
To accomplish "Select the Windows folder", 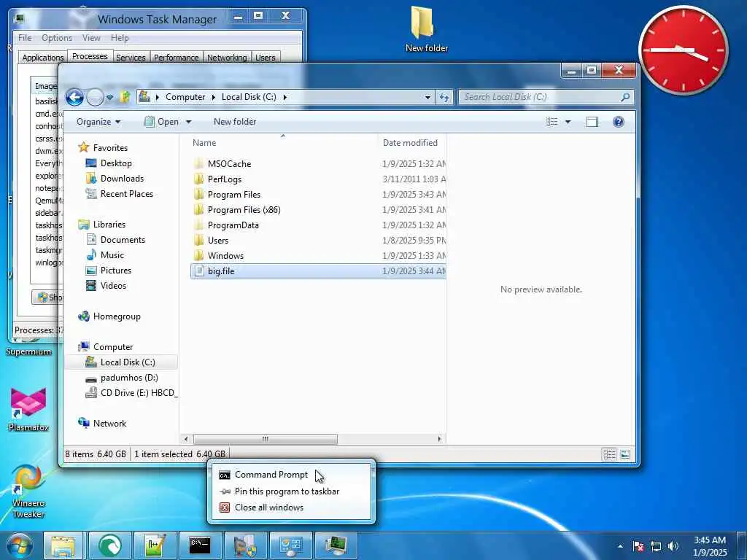I will click(x=318, y=256).
